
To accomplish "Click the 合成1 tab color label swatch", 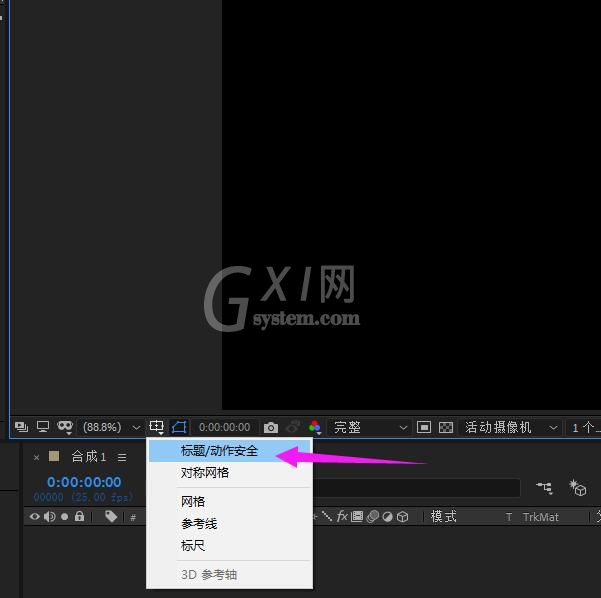I will coord(54,456).
